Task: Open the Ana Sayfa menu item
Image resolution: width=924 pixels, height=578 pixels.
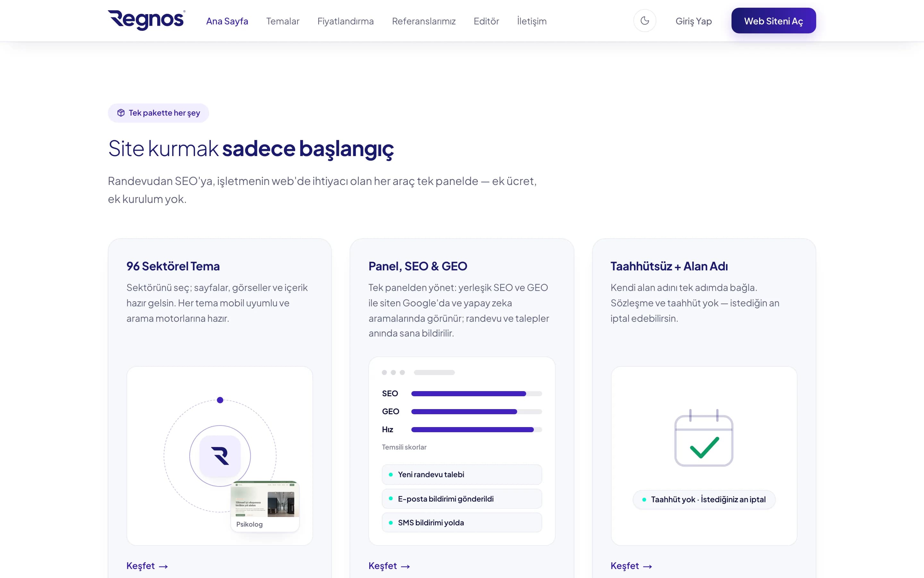Action: point(227,21)
